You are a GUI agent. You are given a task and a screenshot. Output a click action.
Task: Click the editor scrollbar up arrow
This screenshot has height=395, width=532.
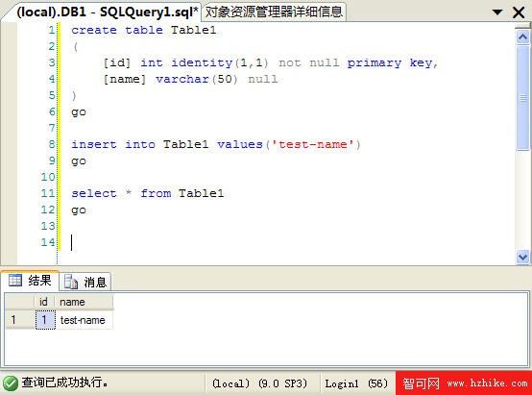click(522, 37)
